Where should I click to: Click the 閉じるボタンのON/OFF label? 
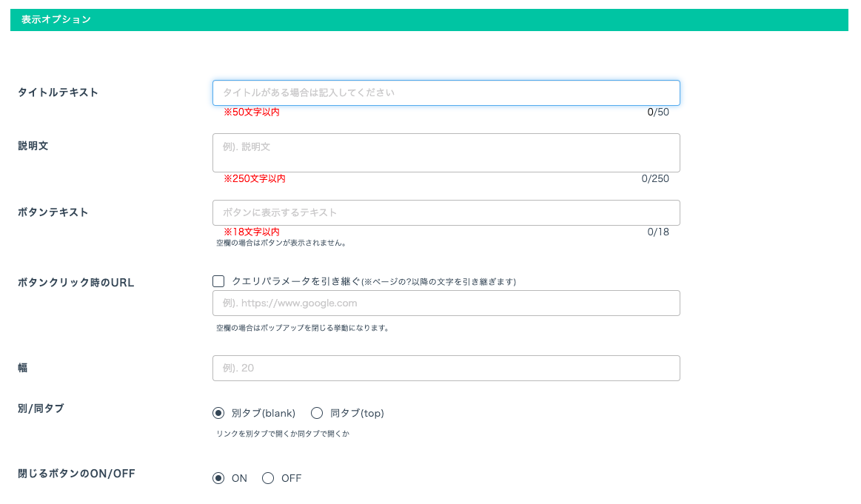[x=76, y=474]
